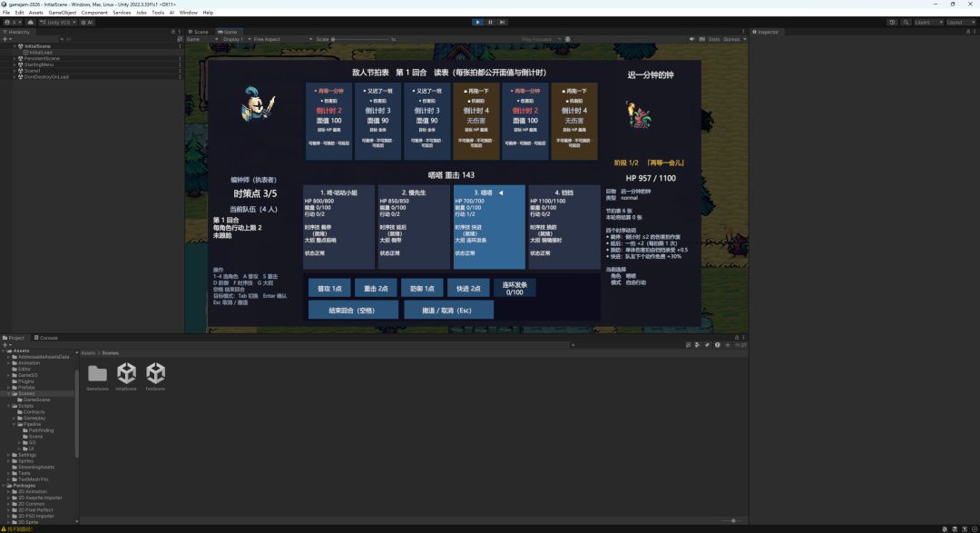Click the 普攻 1点 attack button
Screen dimensions: 980x533
click(329, 289)
